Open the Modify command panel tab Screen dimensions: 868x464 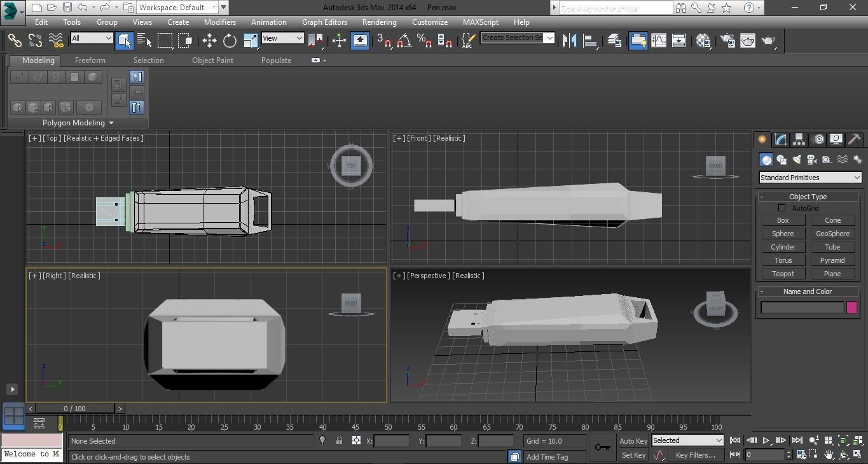(x=780, y=139)
